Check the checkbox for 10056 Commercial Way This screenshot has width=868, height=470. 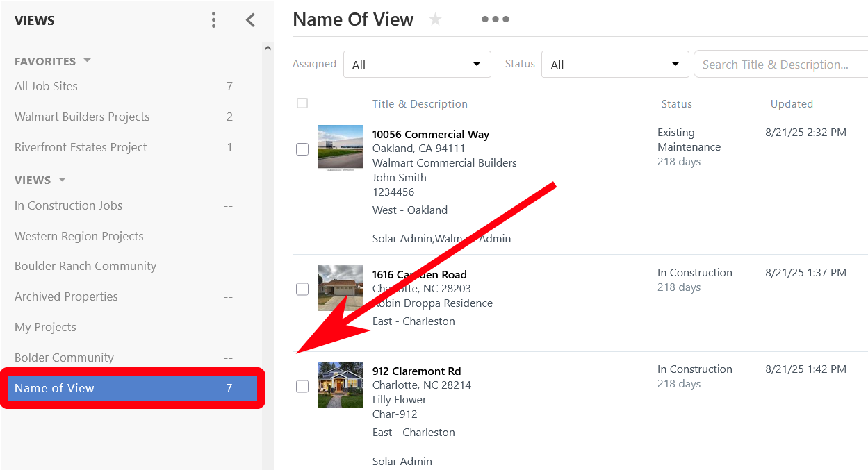(302, 149)
